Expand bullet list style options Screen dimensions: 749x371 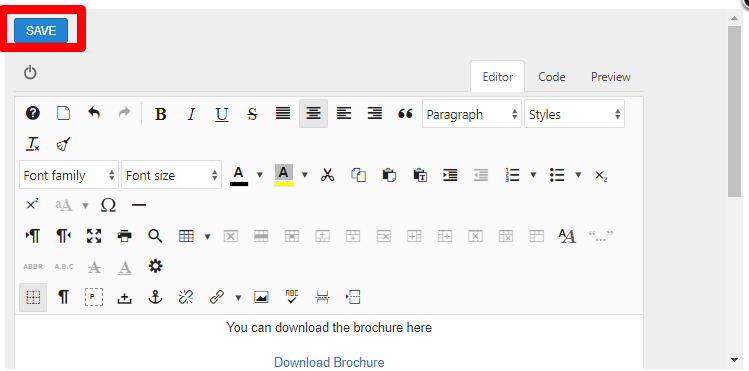[x=578, y=175]
